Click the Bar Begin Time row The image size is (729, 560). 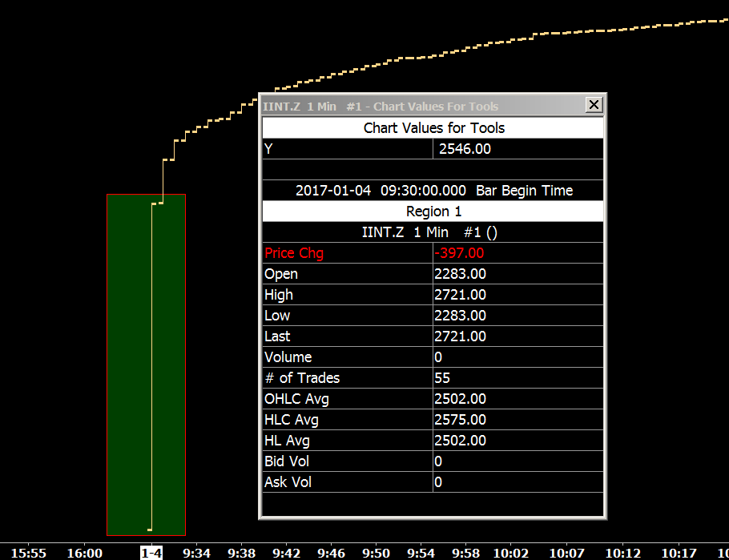pos(433,191)
